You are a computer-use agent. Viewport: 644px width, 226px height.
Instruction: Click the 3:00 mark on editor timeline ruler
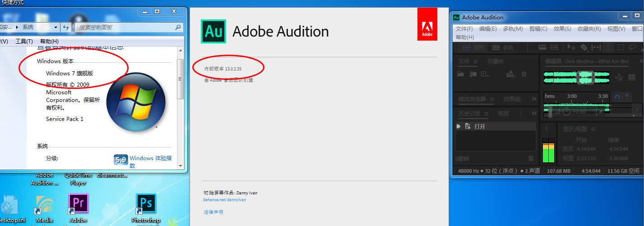(x=572, y=96)
